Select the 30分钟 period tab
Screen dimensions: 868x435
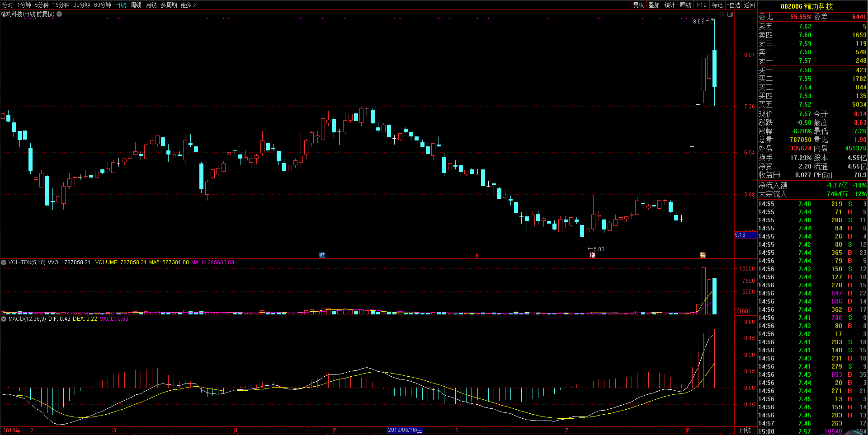[x=82, y=5]
